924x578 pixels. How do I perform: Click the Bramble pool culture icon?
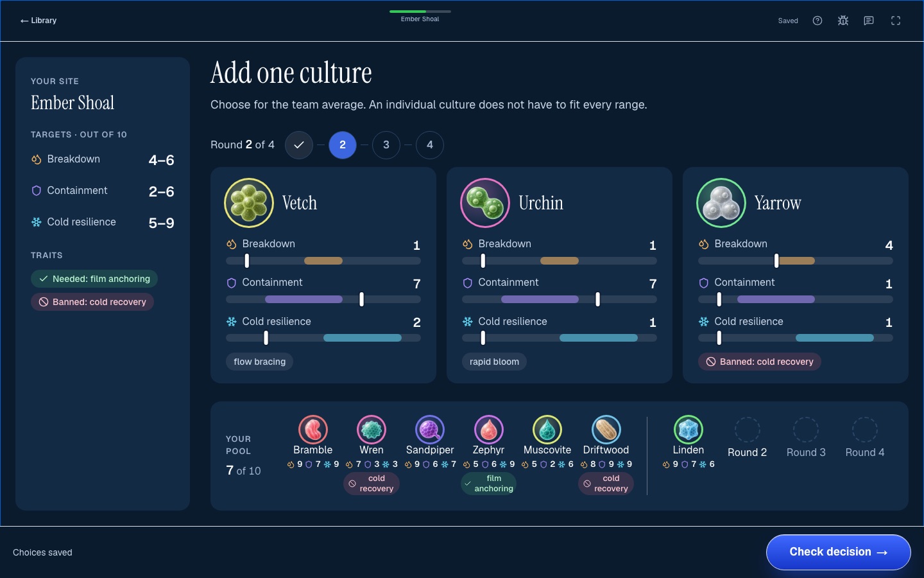pyautogui.click(x=313, y=430)
